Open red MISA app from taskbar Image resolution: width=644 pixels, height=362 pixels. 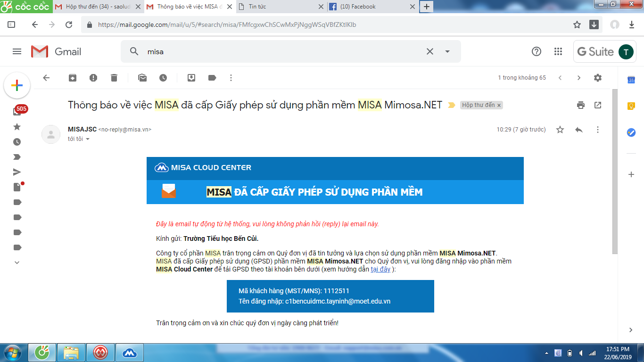point(100,352)
